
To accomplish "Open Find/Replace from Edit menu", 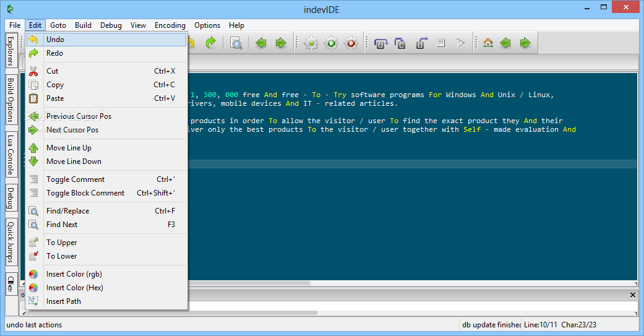I will click(x=106, y=211).
